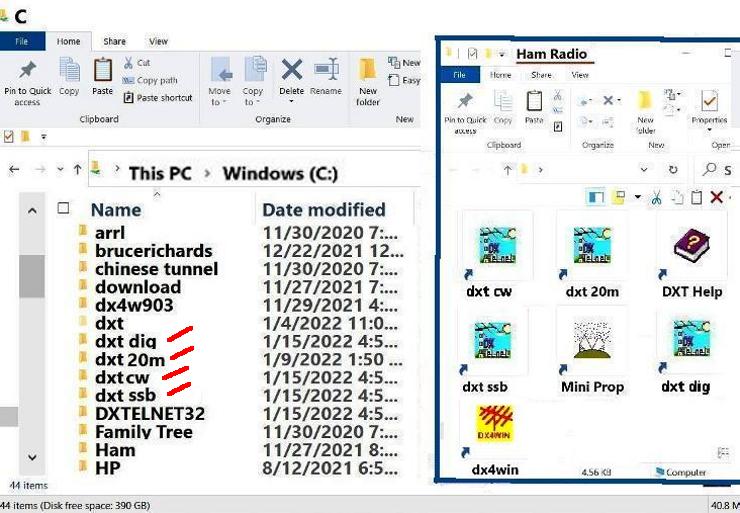Screen dimensions: 740x513
Task: Select Share tab in Ham Radio window
Action: tap(541, 75)
